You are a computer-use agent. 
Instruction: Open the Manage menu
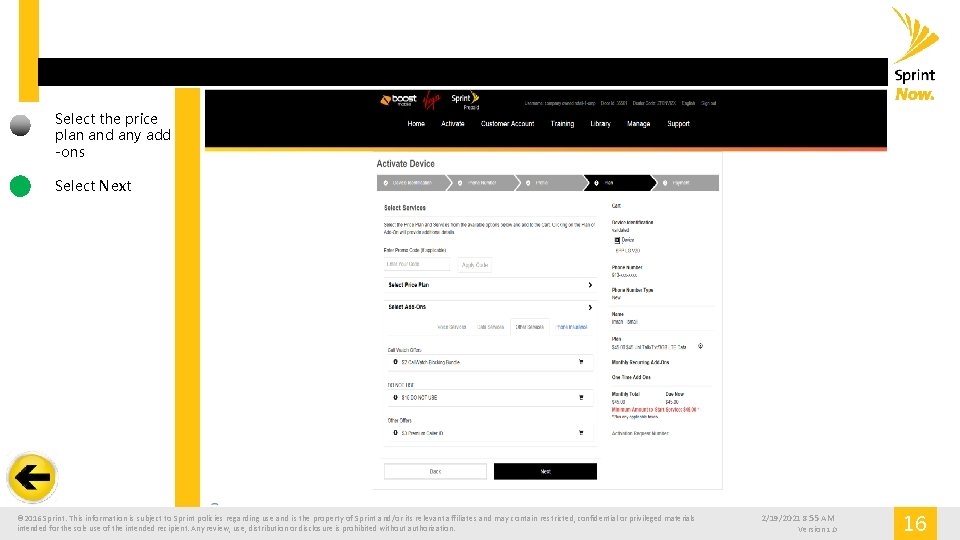[x=638, y=124]
